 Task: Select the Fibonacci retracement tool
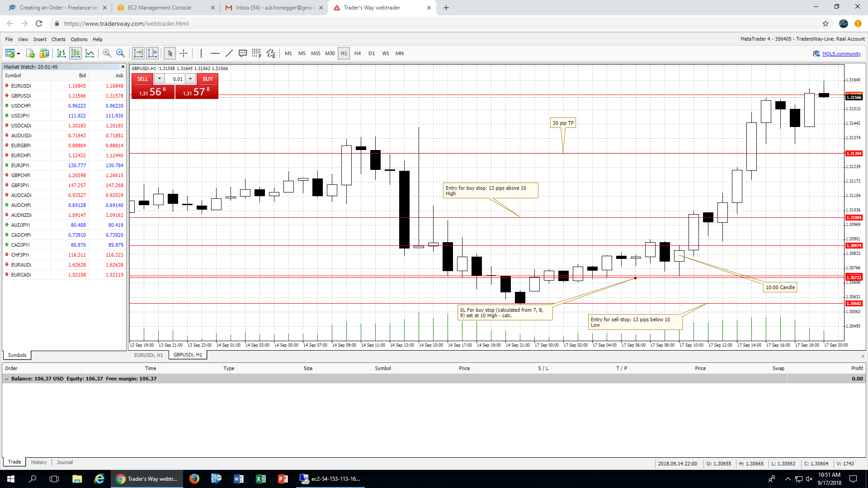tap(256, 53)
